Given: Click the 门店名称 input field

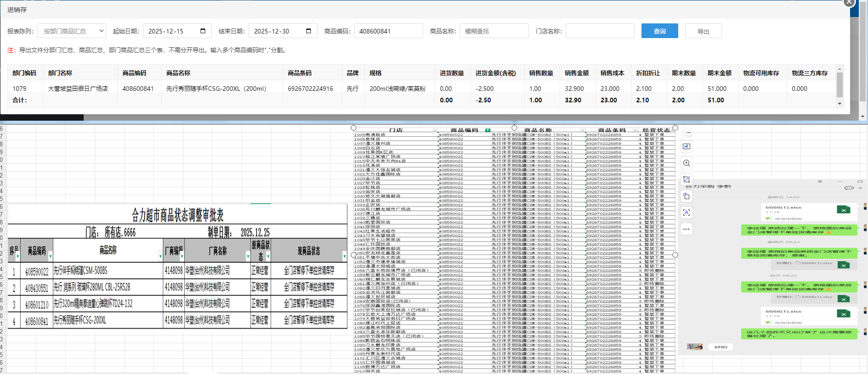Looking at the screenshot, I should pyautogui.click(x=600, y=31).
